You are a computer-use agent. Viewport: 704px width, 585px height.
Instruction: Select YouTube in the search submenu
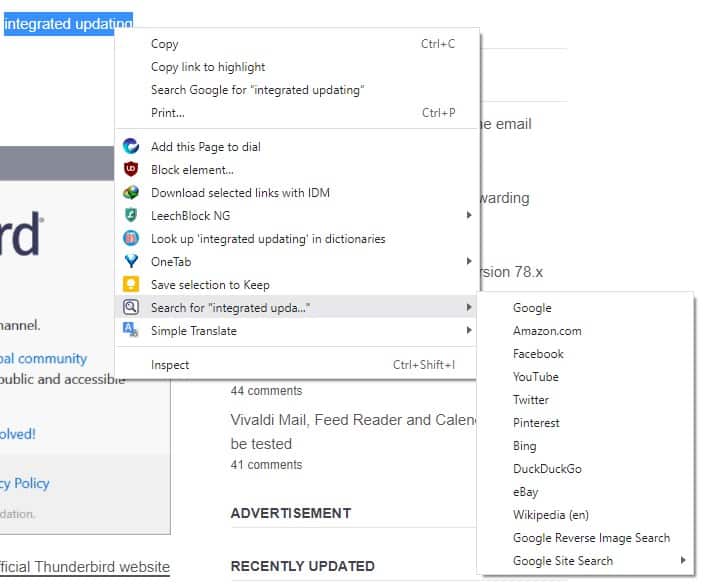coord(585,376)
